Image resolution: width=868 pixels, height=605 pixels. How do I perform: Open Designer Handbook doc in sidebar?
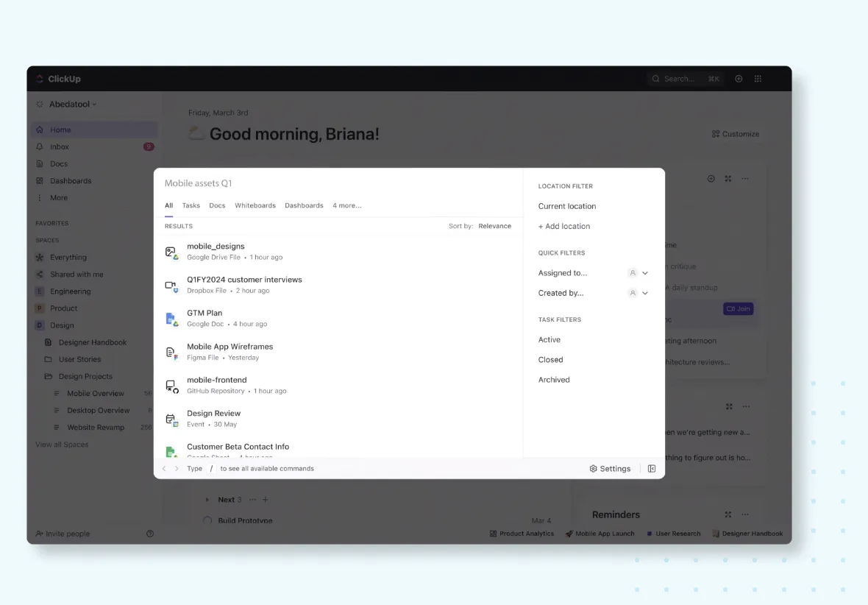[93, 342]
